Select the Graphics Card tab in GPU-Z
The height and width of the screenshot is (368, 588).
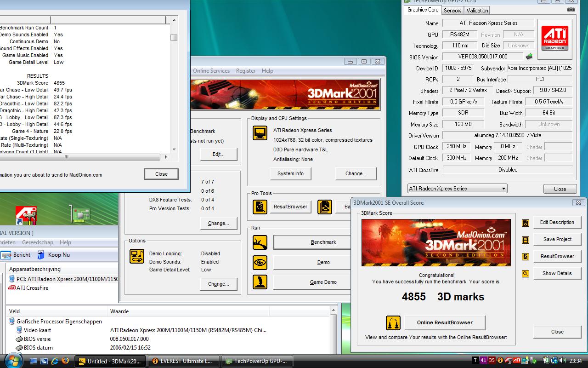423,10
